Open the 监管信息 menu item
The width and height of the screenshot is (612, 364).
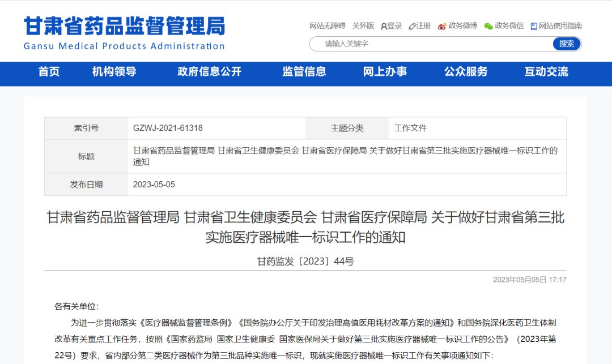click(x=304, y=72)
